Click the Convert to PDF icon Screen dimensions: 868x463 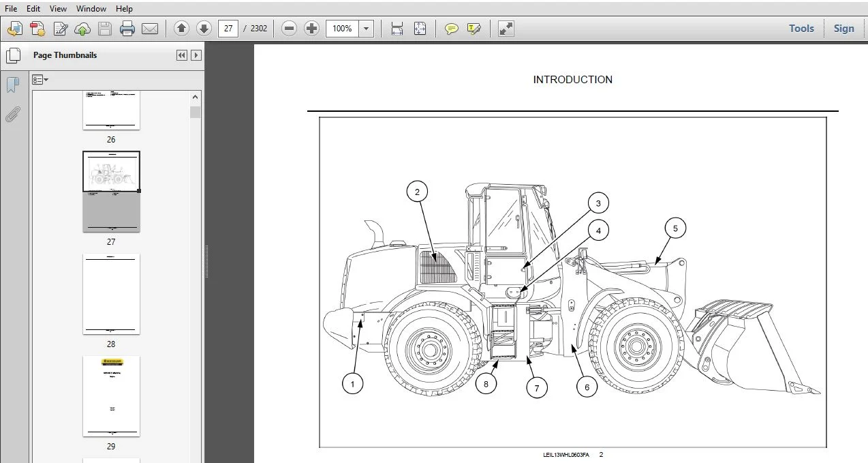point(37,29)
